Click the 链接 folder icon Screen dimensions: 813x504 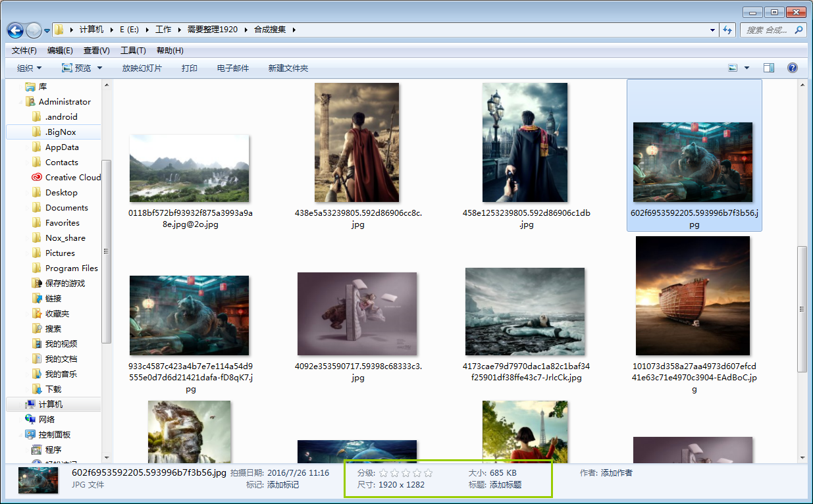37,298
